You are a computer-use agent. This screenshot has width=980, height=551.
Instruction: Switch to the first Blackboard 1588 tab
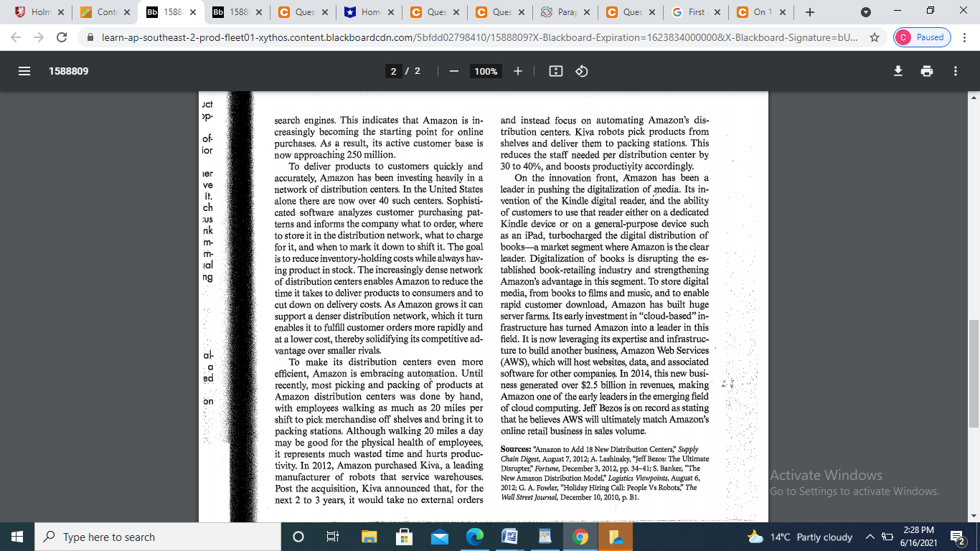point(176,11)
